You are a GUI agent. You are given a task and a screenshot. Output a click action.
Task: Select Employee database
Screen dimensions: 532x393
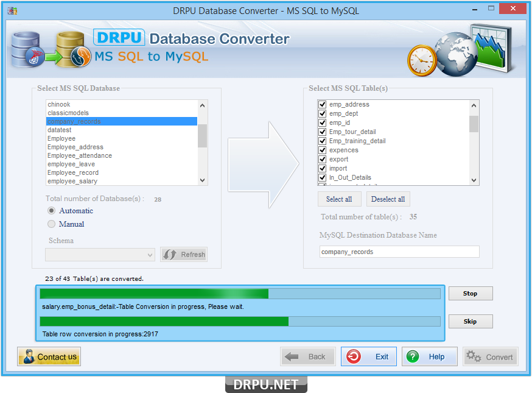point(122,138)
